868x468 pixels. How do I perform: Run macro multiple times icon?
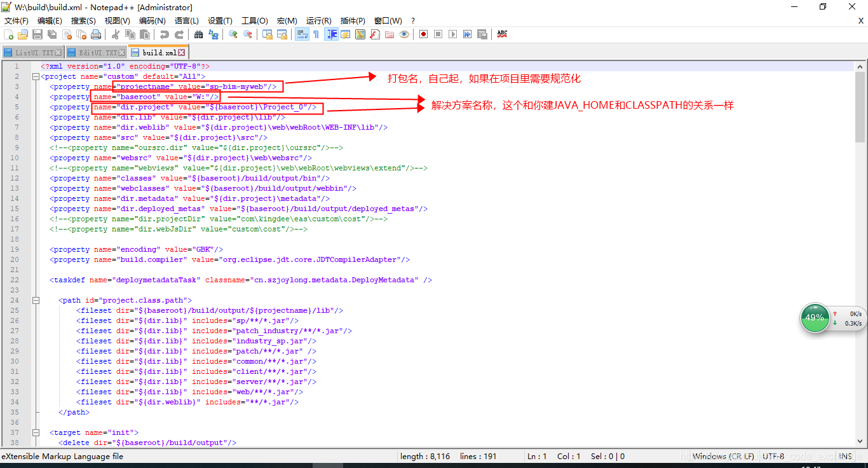468,34
